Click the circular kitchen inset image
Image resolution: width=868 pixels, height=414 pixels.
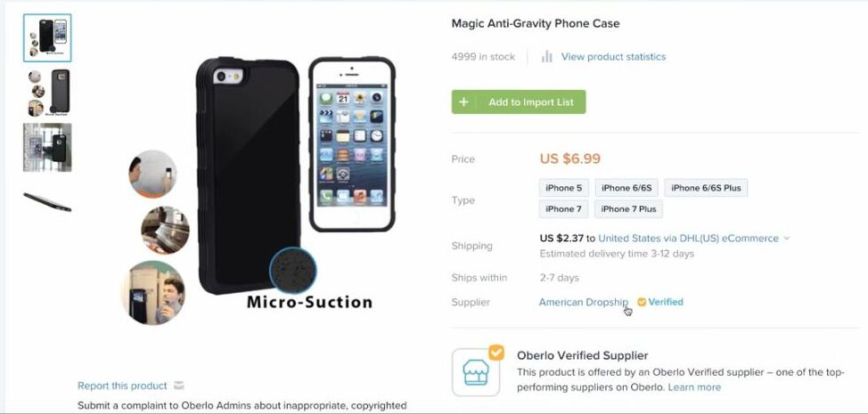coord(165,230)
